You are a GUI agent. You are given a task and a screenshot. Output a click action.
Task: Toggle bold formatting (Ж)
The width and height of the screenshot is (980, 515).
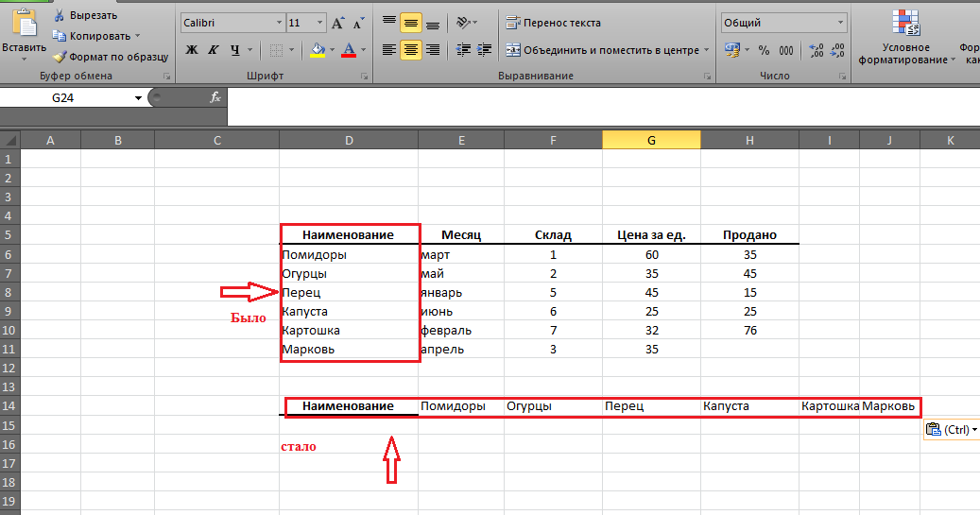(192, 49)
